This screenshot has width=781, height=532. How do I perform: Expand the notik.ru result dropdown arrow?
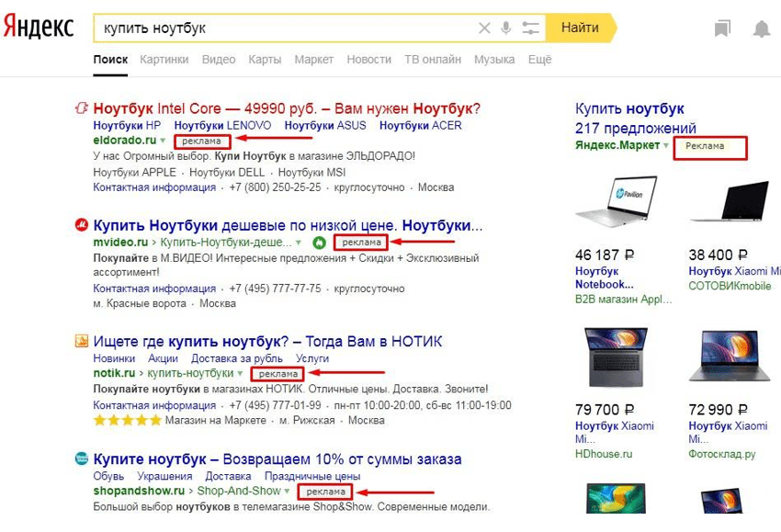coord(240,374)
